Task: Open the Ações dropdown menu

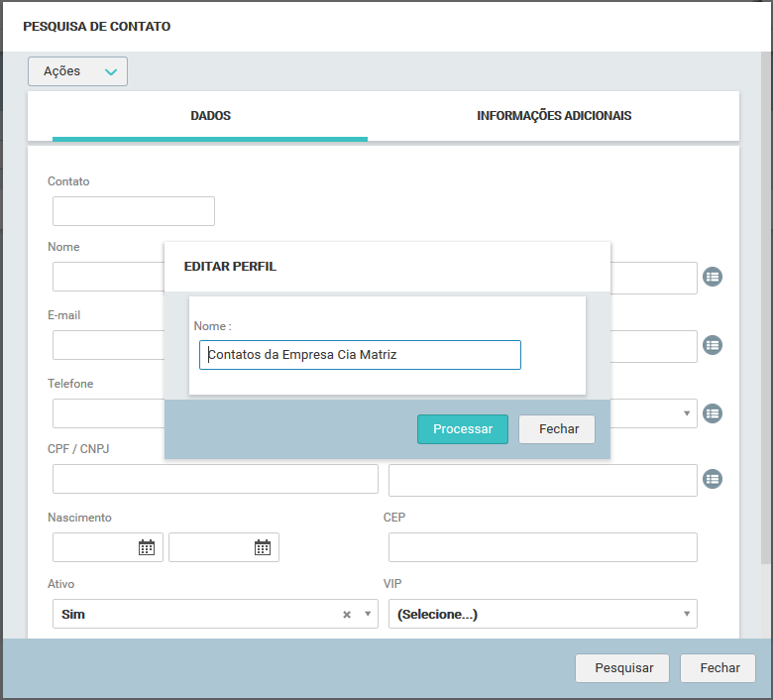Action: [77, 71]
